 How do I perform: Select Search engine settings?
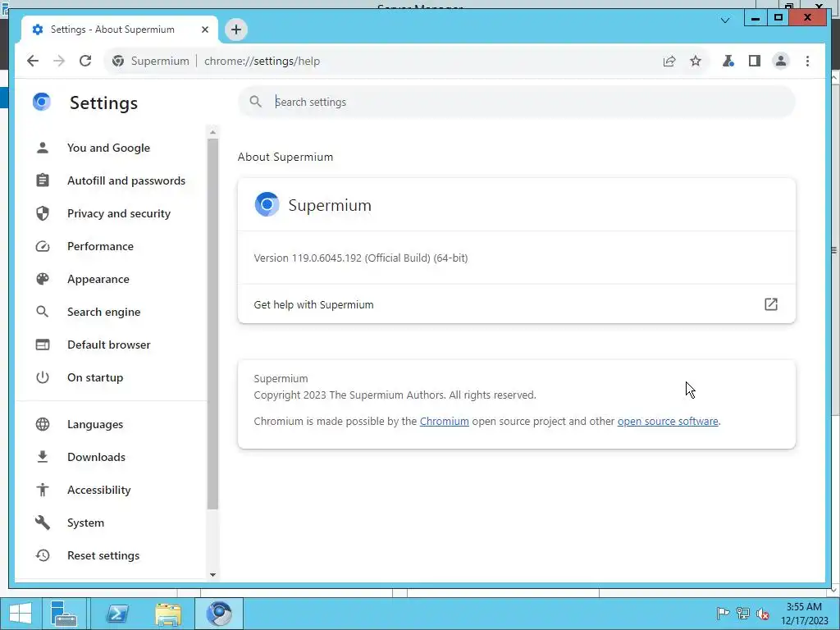[104, 312]
